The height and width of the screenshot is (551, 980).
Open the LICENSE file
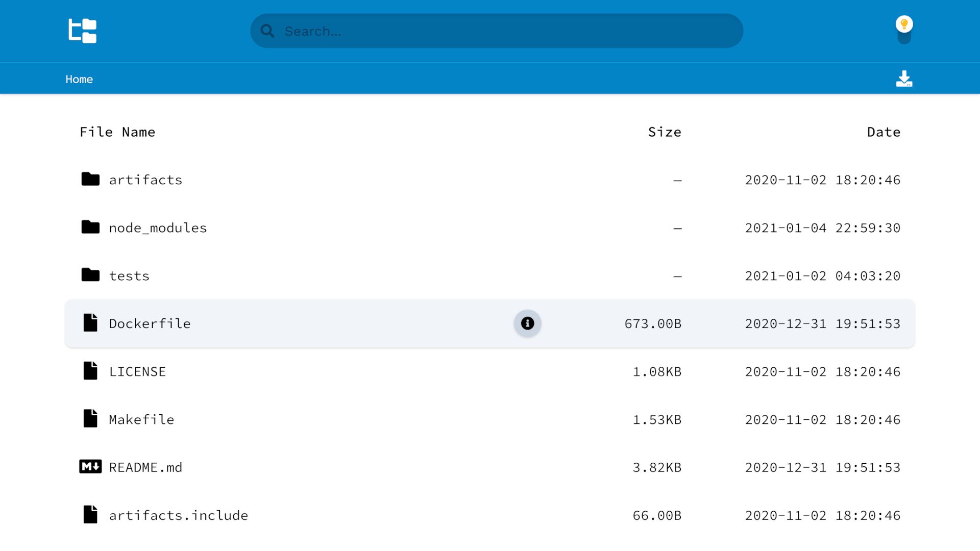(x=137, y=372)
